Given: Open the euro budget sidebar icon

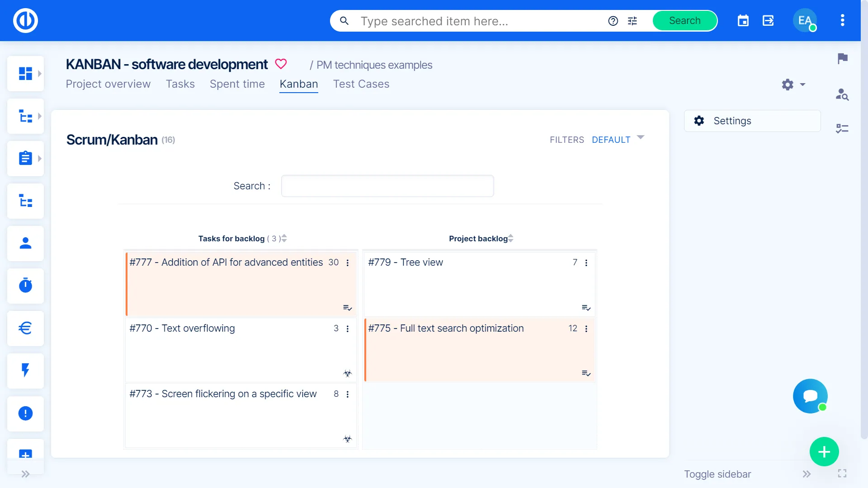Looking at the screenshot, I should 25,328.
